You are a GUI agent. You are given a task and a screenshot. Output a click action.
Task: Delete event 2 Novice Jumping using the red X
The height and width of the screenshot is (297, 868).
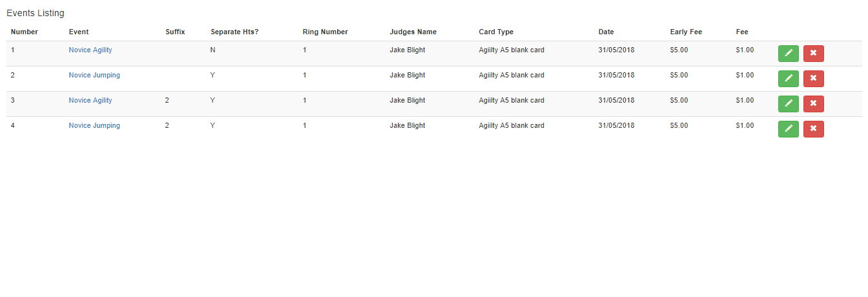pos(814,79)
